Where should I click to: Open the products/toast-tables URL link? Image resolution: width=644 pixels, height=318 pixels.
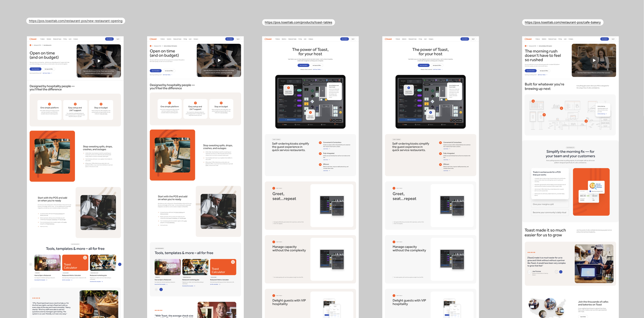click(x=298, y=22)
